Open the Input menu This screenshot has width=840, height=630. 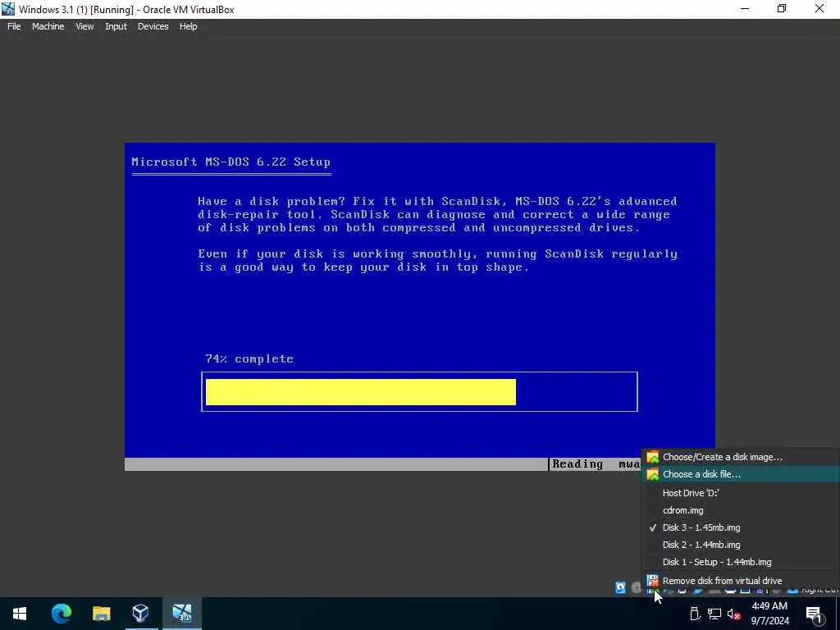pyautogui.click(x=116, y=26)
